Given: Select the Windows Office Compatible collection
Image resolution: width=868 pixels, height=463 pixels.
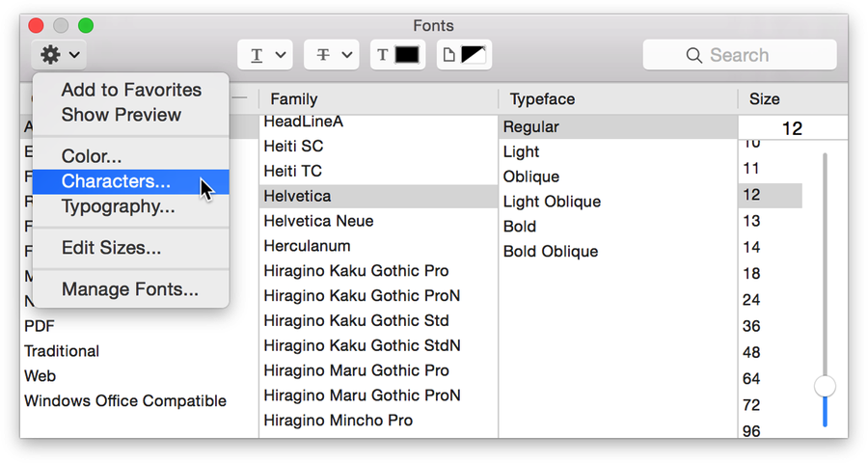Looking at the screenshot, I should (125, 401).
